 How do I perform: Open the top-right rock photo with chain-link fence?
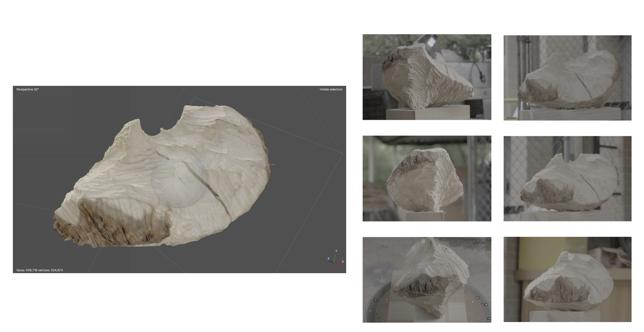click(567, 78)
